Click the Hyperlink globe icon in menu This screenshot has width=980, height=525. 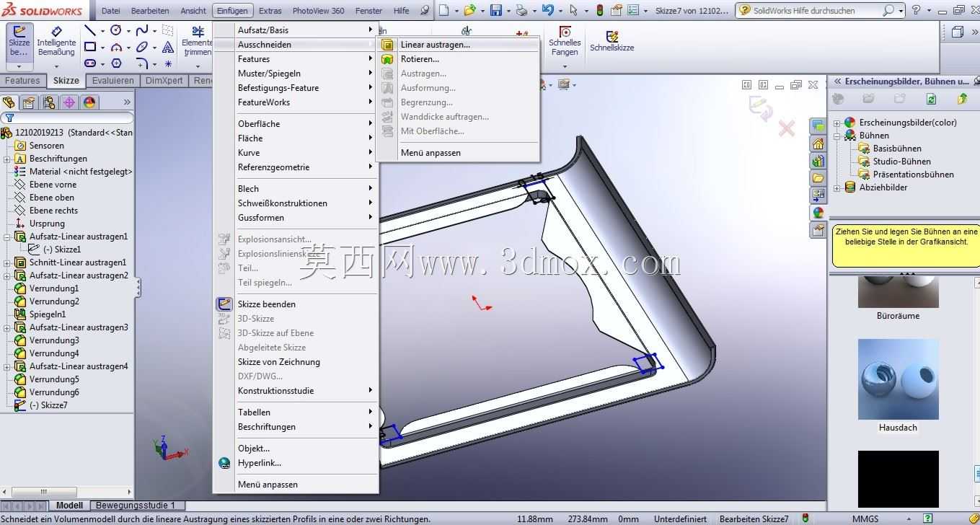point(224,463)
